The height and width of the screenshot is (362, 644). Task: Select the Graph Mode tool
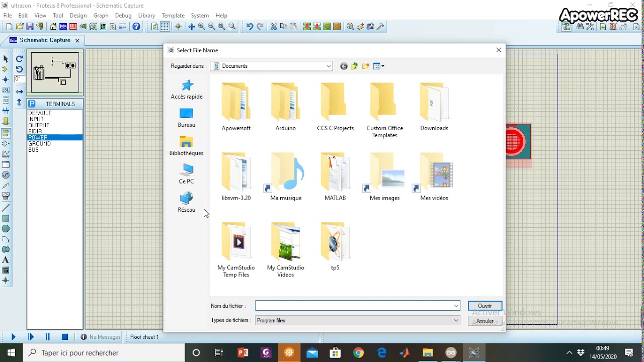(x=6, y=154)
